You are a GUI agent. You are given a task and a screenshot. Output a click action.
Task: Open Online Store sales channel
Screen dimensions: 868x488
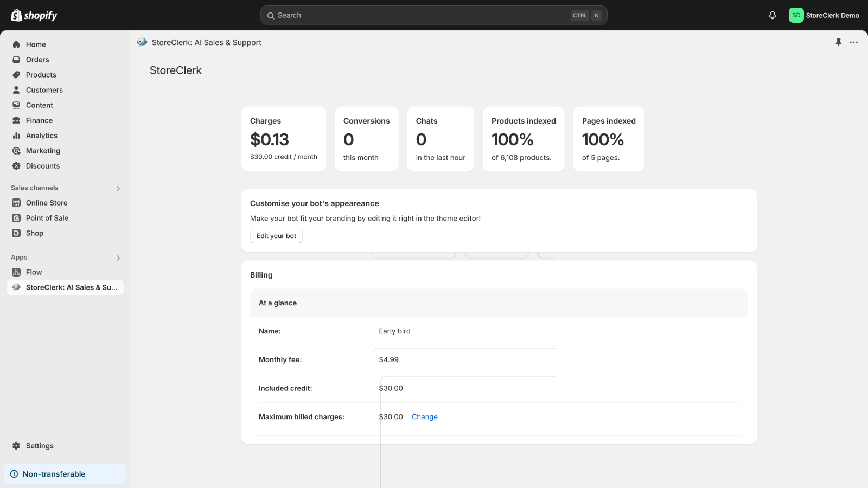coord(65,203)
